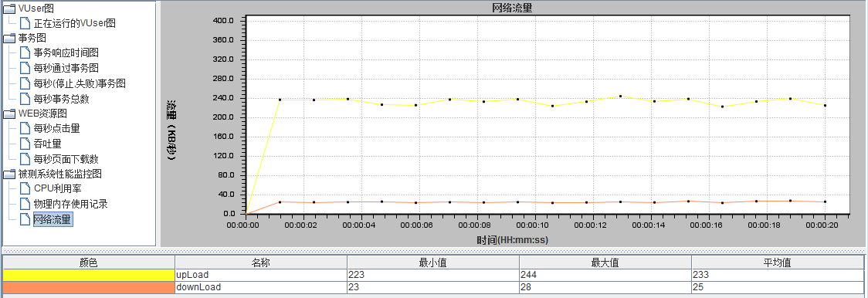Image resolution: width=868 pixels, height=298 pixels.
Task: Click document icon beside 每秒点击量
Action: pyautogui.click(x=25, y=128)
